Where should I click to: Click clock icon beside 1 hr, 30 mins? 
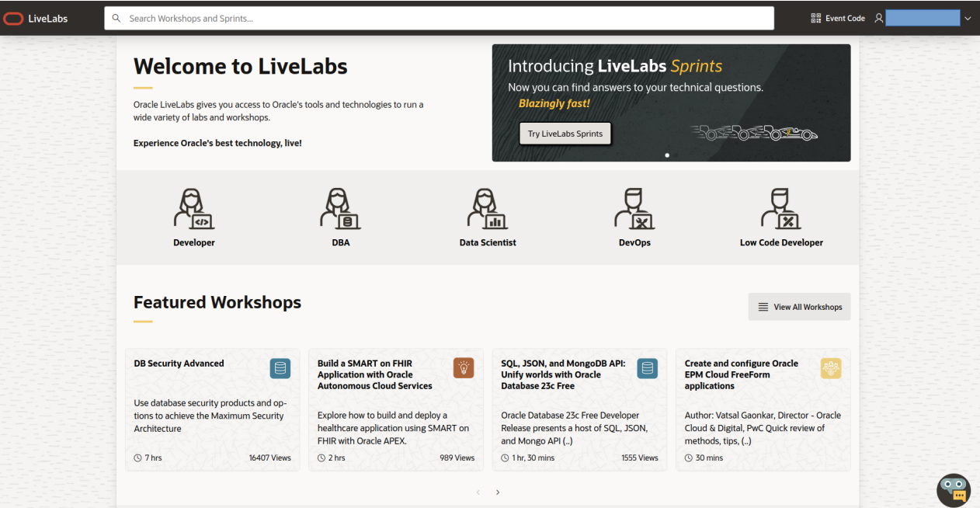tap(506, 458)
